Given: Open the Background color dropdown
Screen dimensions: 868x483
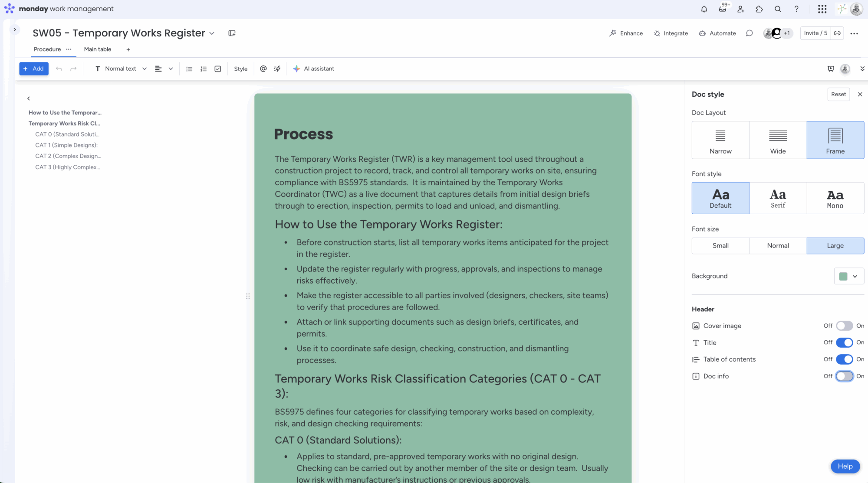Looking at the screenshot, I should point(849,276).
